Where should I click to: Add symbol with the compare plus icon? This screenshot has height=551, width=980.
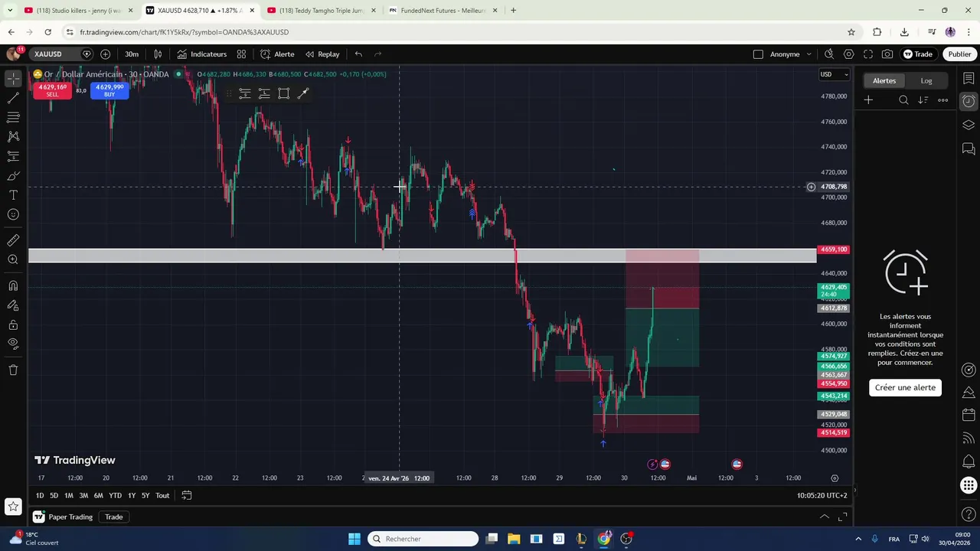pos(105,54)
